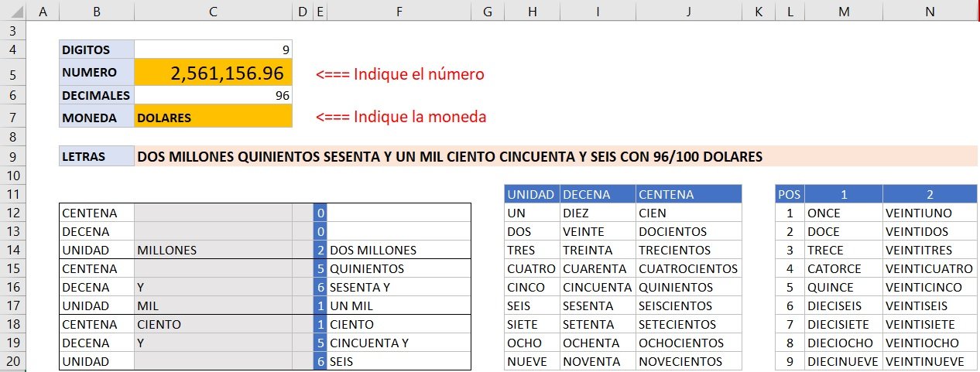Click the SEISCIENTOS cell
Image resolution: width=980 pixels, height=372 pixels.
[x=689, y=305]
